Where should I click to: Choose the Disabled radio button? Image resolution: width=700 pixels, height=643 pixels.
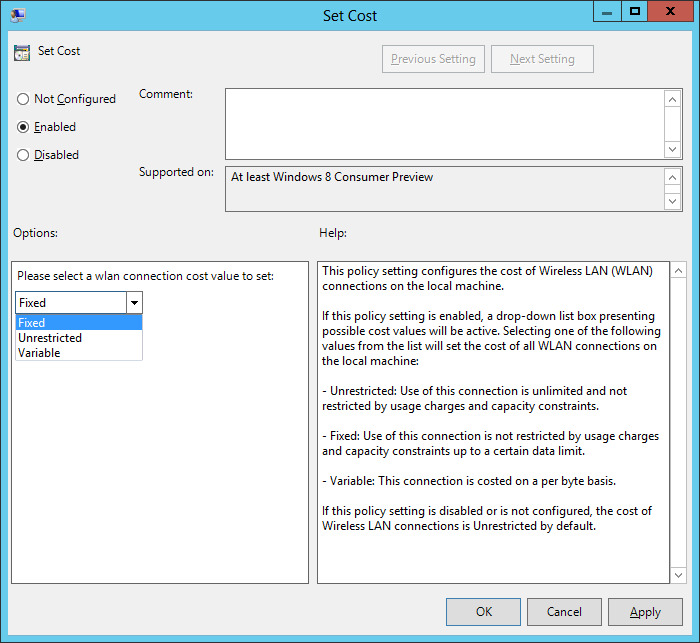23,155
